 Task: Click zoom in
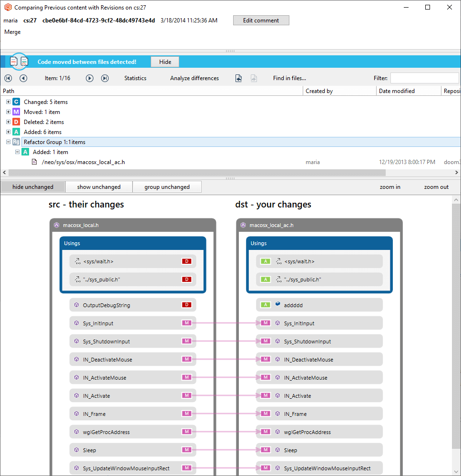(x=390, y=187)
